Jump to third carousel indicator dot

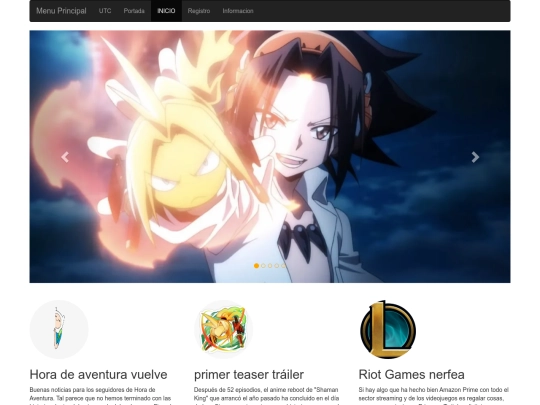coord(270,266)
